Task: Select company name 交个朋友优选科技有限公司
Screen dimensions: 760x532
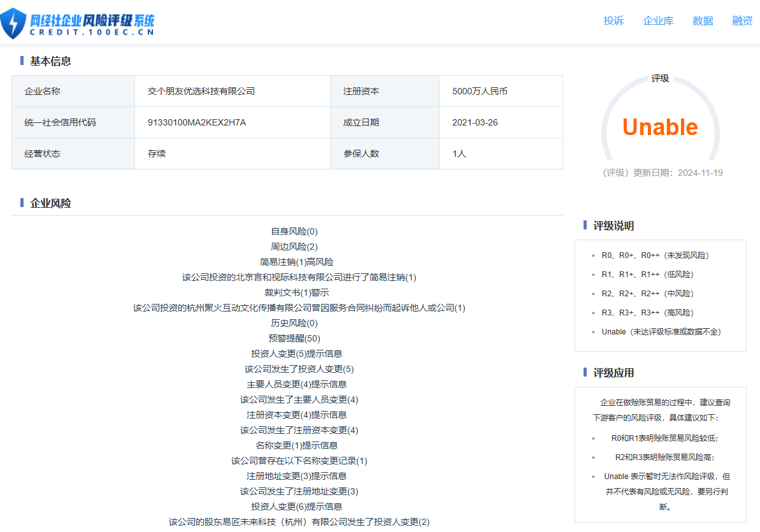Action: click(201, 91)
